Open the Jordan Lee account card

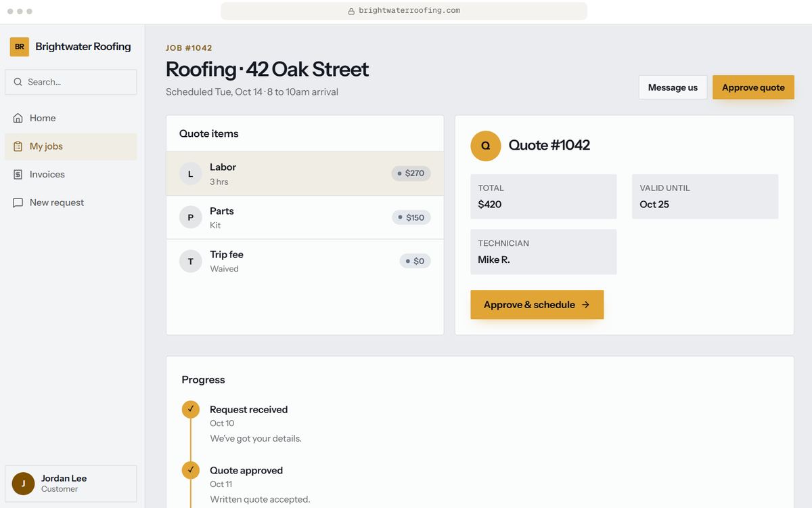point(71,484)
